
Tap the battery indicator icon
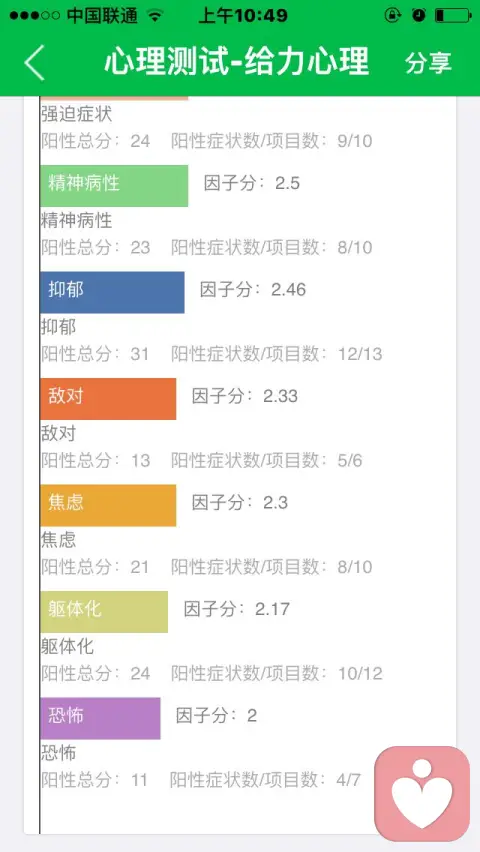click(x=453, y=16)
